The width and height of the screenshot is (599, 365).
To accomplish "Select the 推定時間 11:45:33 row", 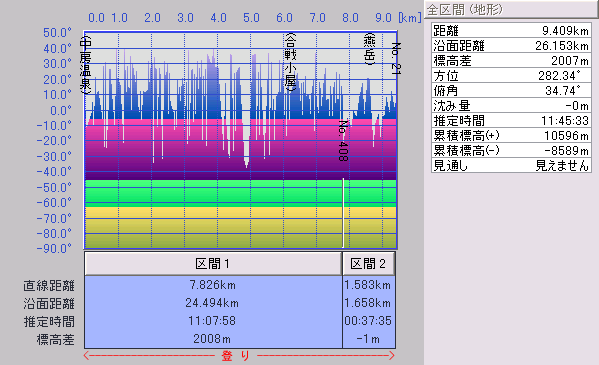I will click(x=511, y=120).
